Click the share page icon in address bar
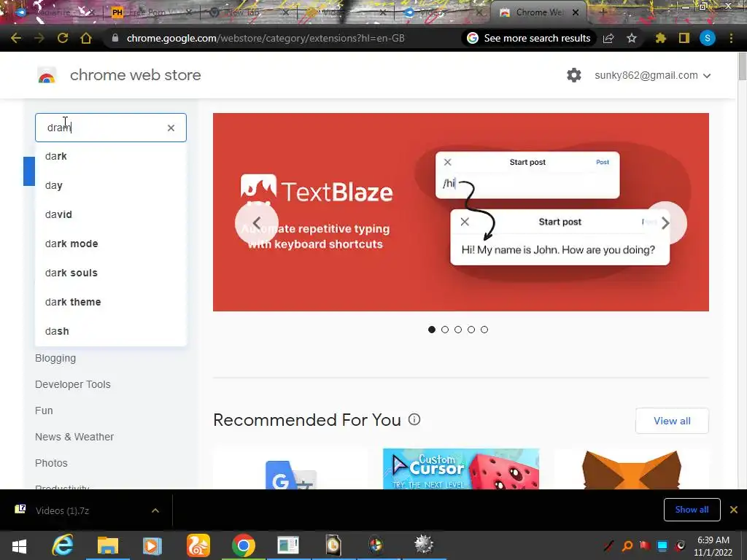This screenshot has width=747, height=560. pos(608,38)
